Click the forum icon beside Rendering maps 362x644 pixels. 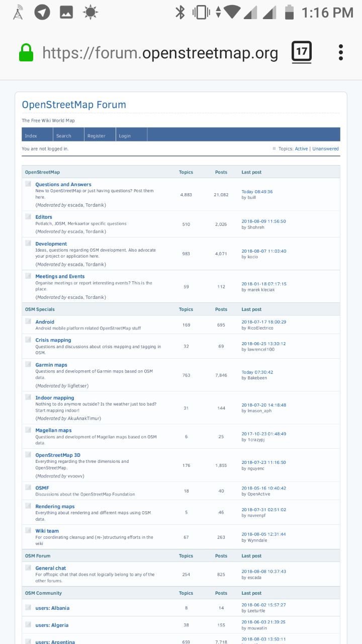[x=28, y=506]
